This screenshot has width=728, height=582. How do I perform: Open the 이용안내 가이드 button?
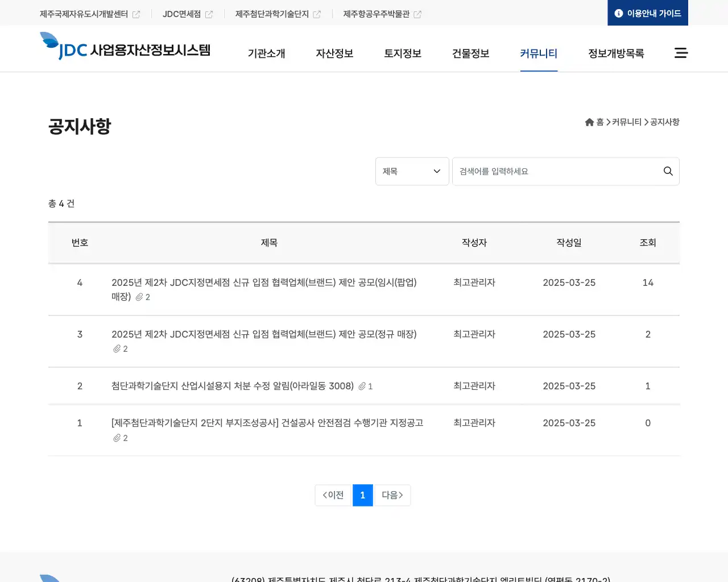coord(648,13)
